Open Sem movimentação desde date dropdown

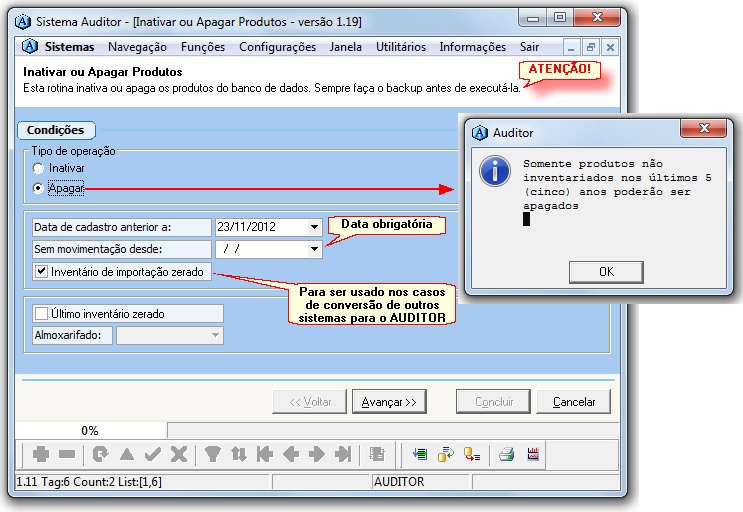pos(314,249)
